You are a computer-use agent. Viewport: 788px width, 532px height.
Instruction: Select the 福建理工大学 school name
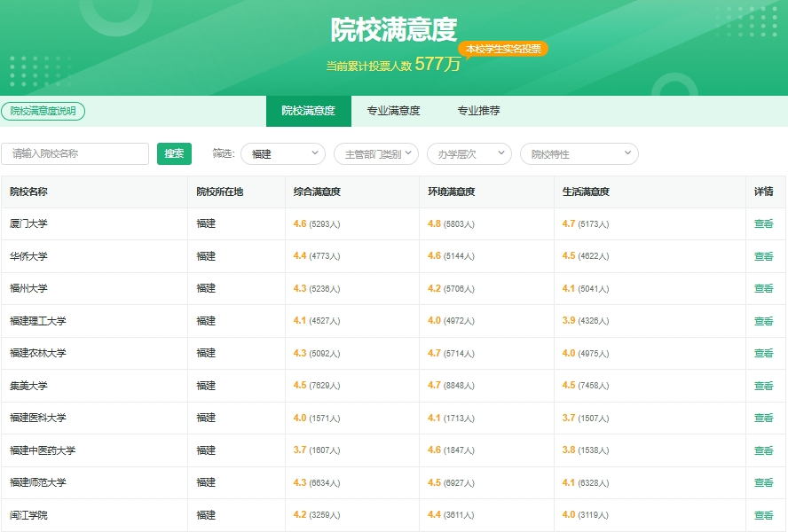38,322
